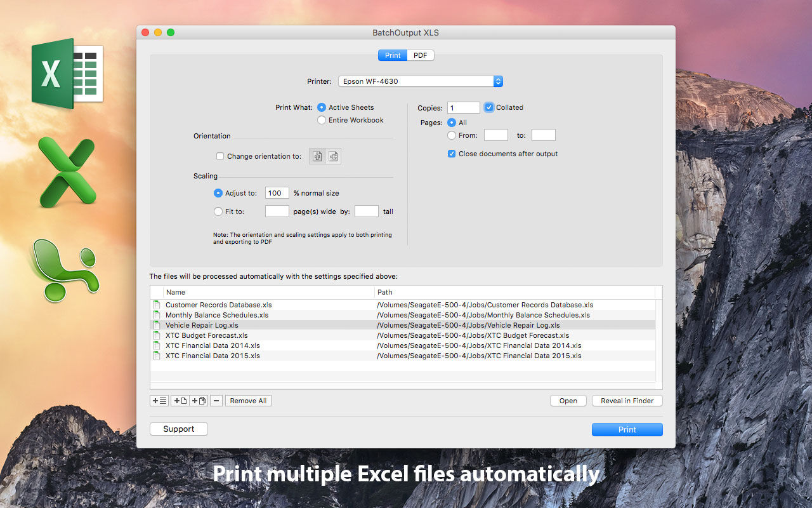
Task: Click the add single document icon button
Action: pyautogui.click(x=180, y=401)
